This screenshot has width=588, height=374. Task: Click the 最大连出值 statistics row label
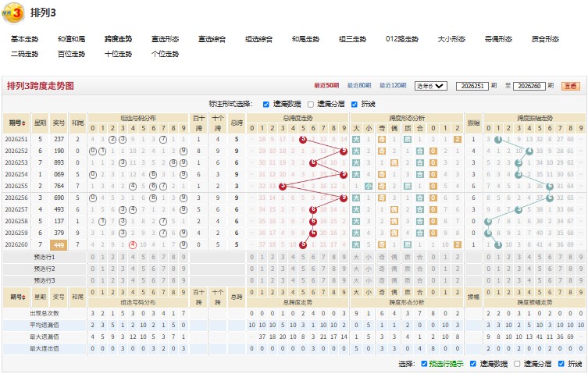(45, 348)
